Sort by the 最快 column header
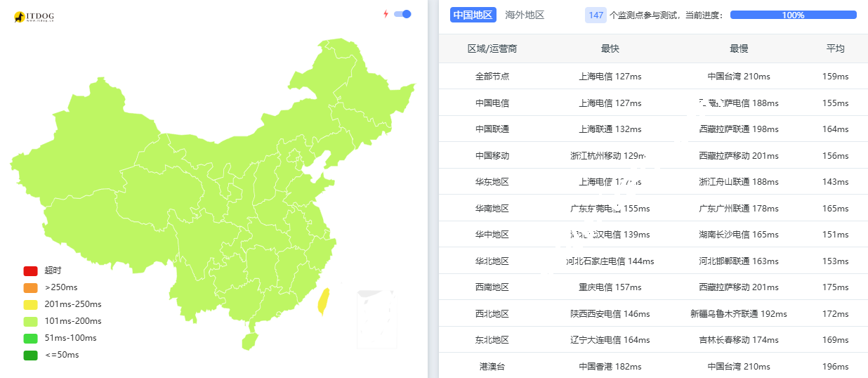Viewport: 868px width, 378px height. point(610,48)
